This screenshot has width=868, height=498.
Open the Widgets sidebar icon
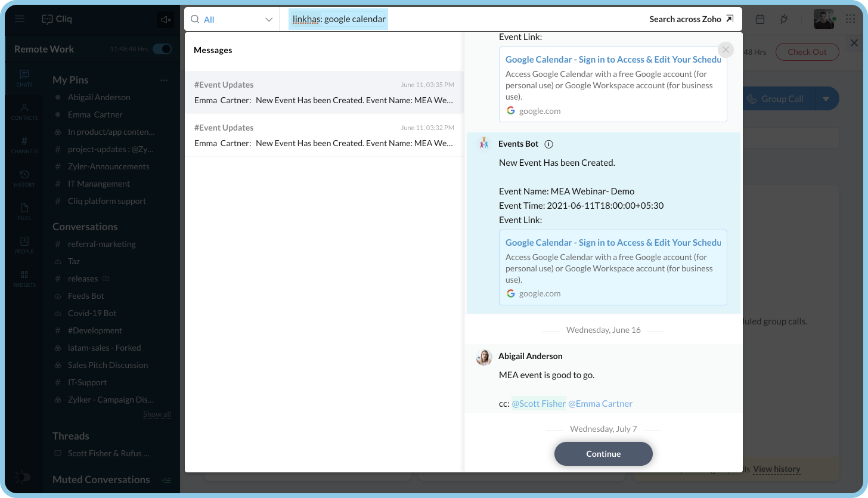[x=24, y=279]
